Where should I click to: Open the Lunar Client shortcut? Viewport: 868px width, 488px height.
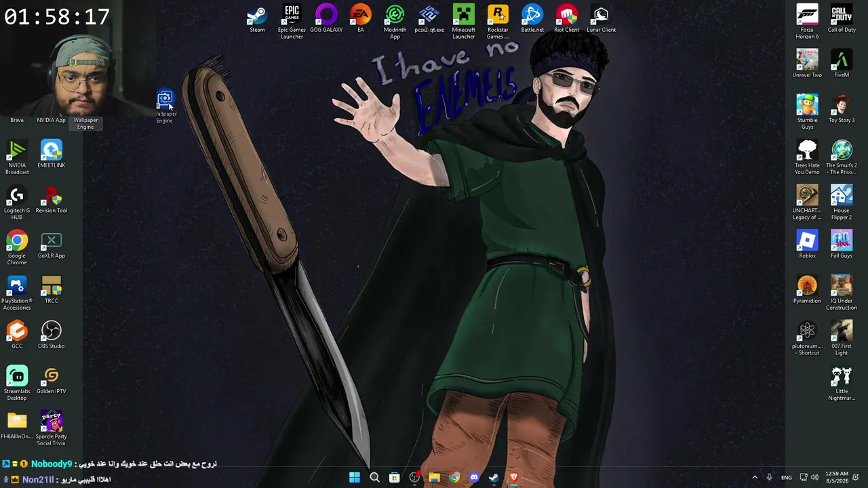[x=601, y=19]
